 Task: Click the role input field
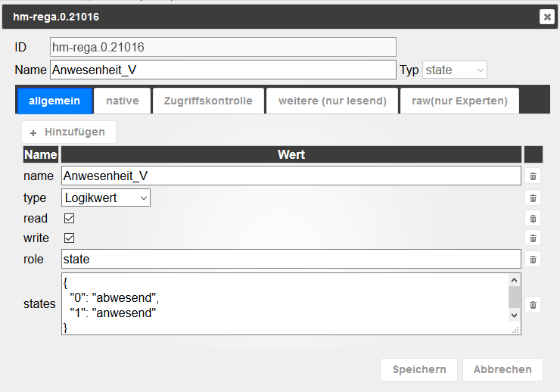291,260
